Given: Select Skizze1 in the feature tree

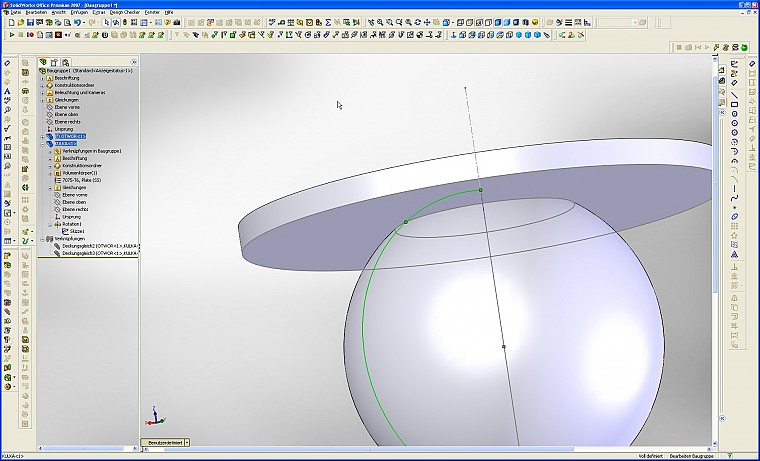Looking at the screenshot, I should (77, 232).
